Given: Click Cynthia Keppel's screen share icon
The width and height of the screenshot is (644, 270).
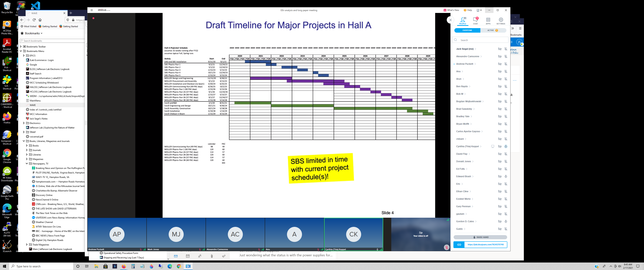Looking at the screenshot, I should pyautogui.click(x=493, y=146).
